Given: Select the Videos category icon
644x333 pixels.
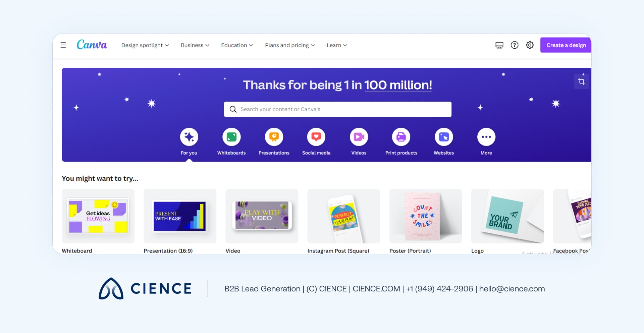Looking at the screenshot, I should (x=359, y=137).
